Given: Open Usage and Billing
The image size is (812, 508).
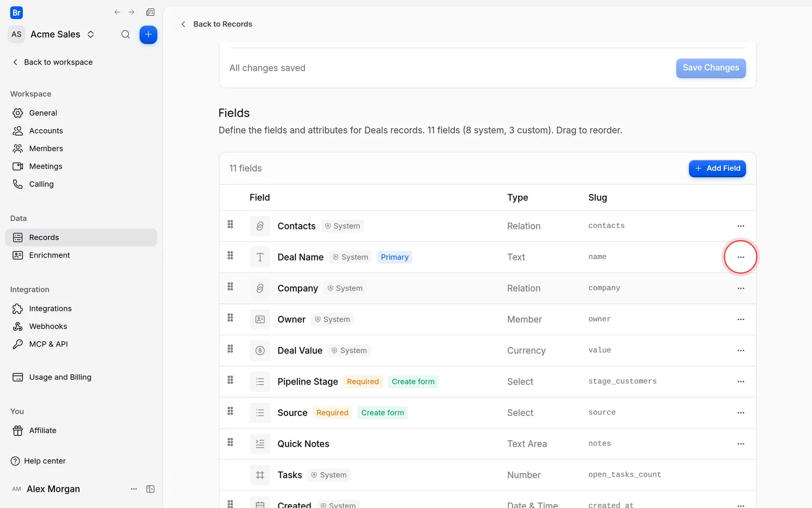Looking at the screenshot, I should click(x=81, y=377).
